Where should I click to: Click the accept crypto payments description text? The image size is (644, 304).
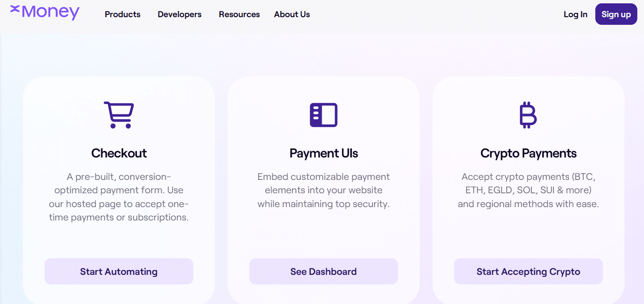tap(528, 190)
